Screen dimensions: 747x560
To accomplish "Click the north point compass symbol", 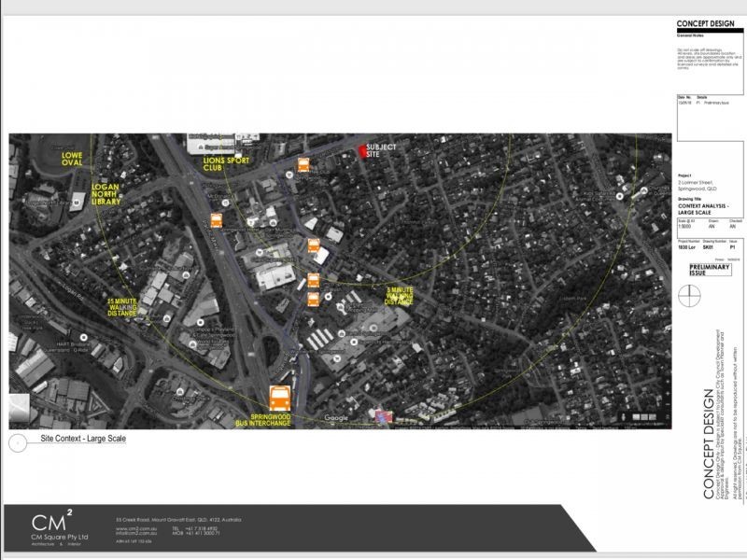I will pos(689,296).
